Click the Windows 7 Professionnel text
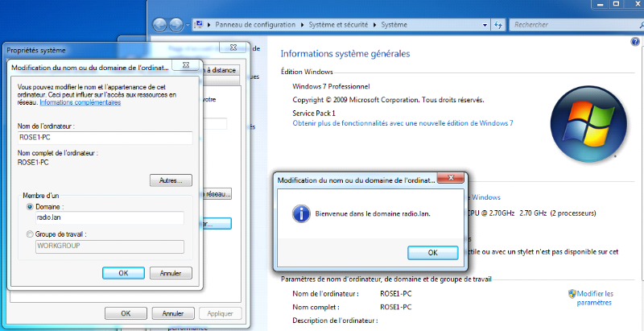This screenshot has height=331, width=644. click(331, 87)
